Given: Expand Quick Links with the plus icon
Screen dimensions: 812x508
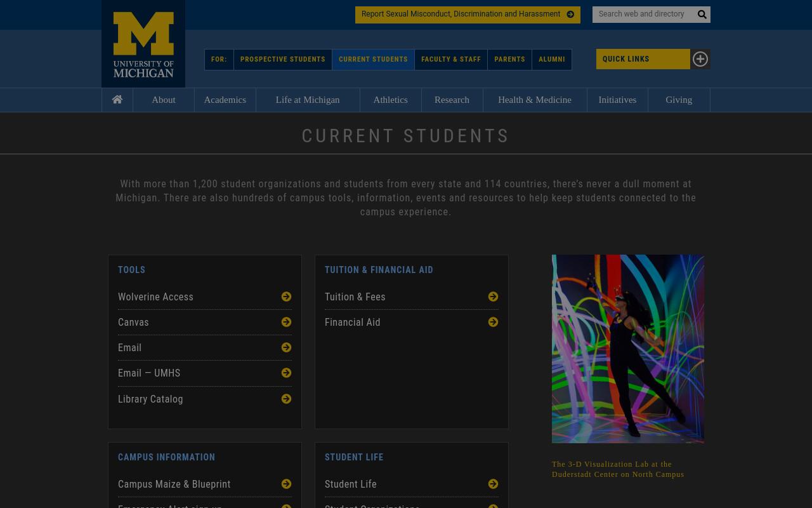Looking at the screenshot, I should click(700, 59).
